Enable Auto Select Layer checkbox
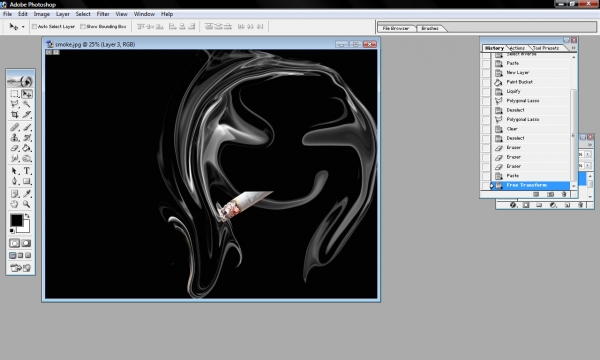 pyautogui.click(x=34, y=26)
